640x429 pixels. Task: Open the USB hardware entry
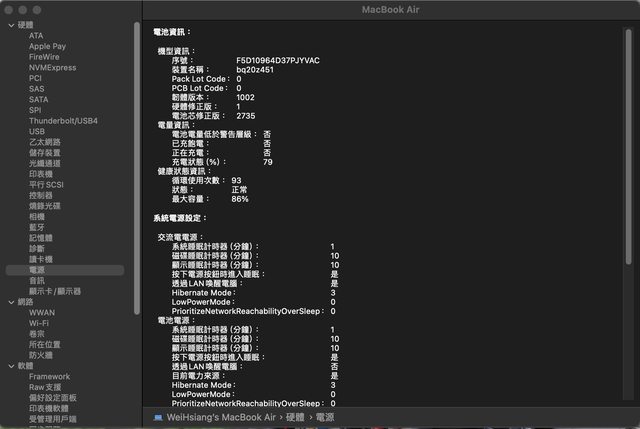coord(37,131)
